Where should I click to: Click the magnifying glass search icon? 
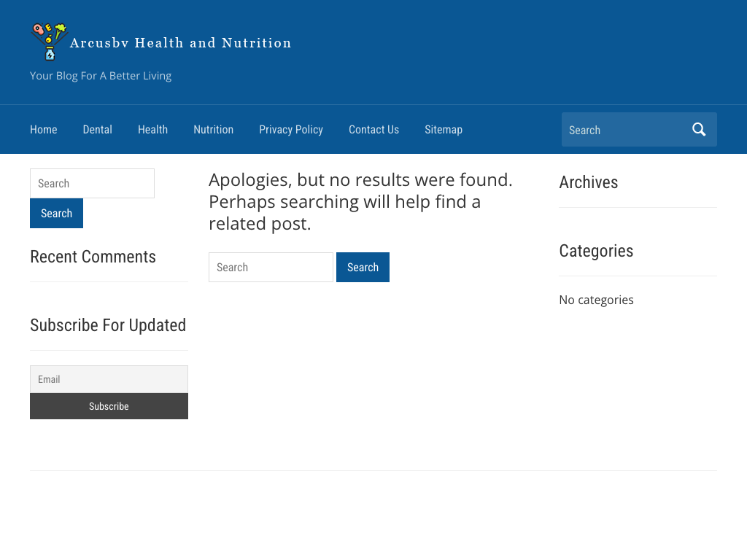(699, 130)
